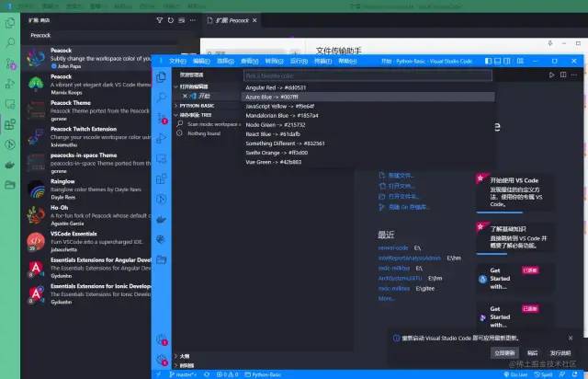The width and height of the screenshot is (588, 379).
Task: Clear extensions search results icon in back window
Action: pos(182,20)
